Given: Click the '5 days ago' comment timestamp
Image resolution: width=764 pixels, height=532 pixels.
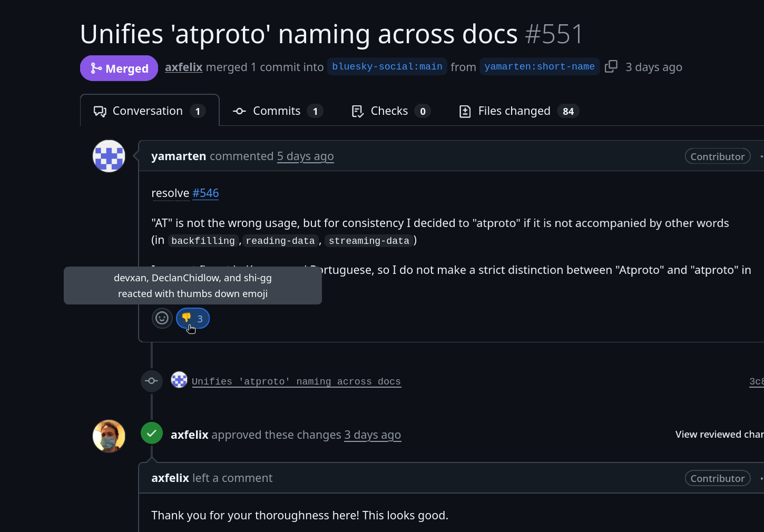Looking at the screenshot, I should (x=305, y=156).
